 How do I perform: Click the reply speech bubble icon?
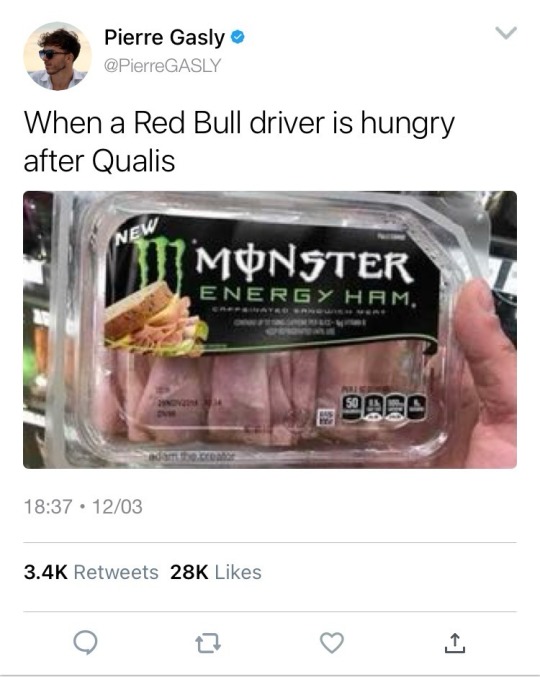[x=85, y=642]
